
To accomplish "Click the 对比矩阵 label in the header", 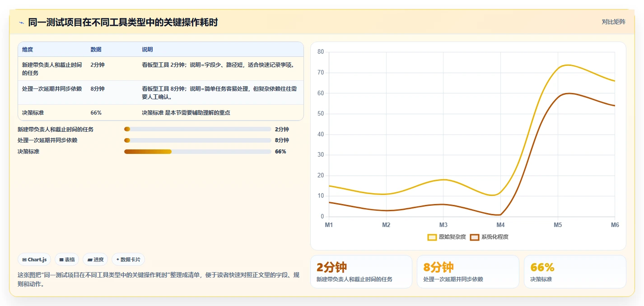I will coord(614,22).
